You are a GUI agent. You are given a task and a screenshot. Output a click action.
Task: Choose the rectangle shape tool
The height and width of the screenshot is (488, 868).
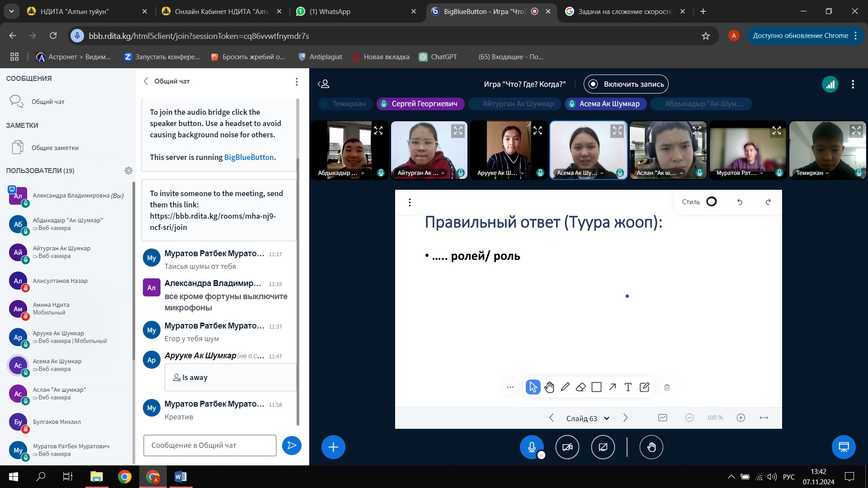596,387
